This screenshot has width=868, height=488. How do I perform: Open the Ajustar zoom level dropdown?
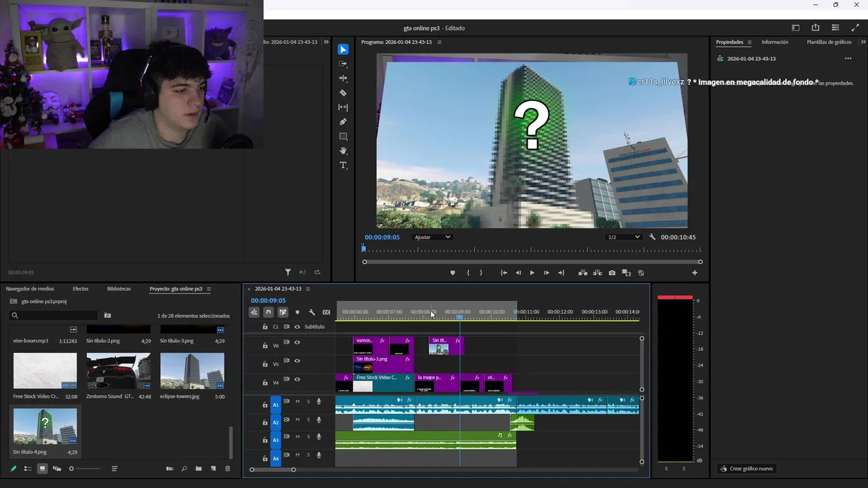(x=433, y=237)
